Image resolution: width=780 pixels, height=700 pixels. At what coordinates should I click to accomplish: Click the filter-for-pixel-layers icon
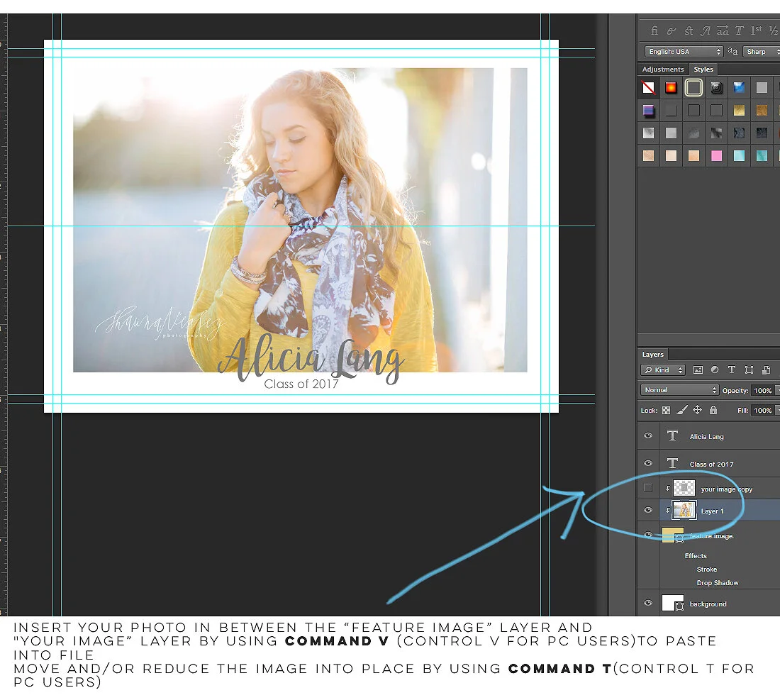[x=698, y=370]
